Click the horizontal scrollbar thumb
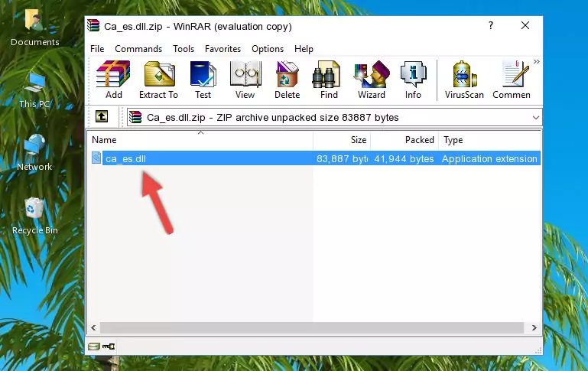This screenshot has width=588, height=371. (312, 328)
